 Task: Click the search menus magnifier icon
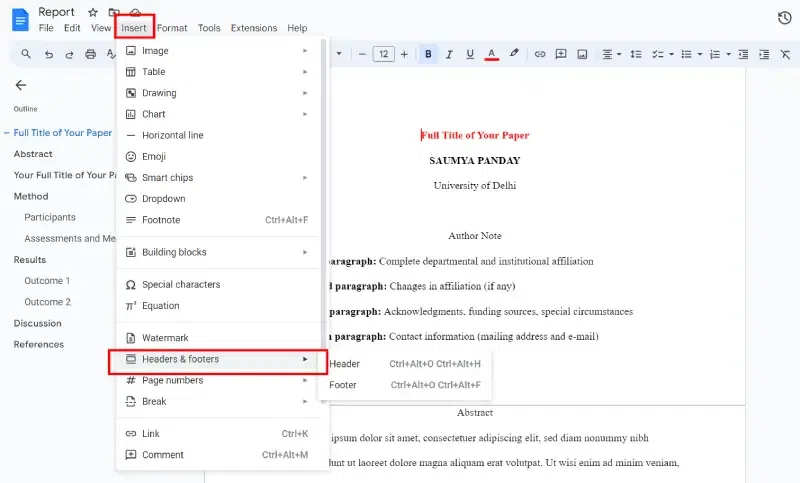pos(26,54)
